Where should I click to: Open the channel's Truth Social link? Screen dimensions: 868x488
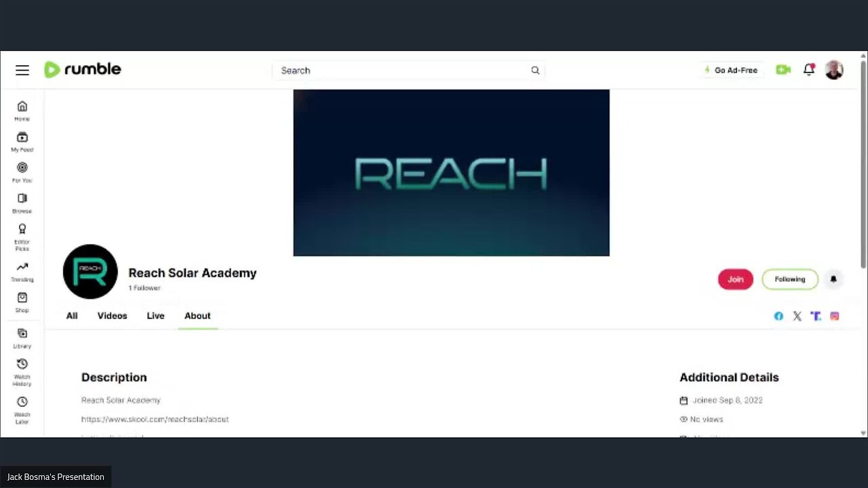(x=816, y=316)
